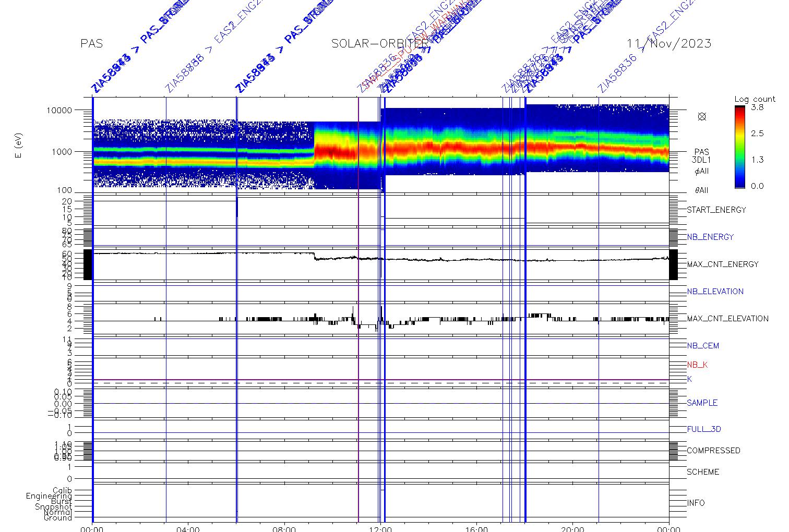The width and height of the screenshot is (789, 532).
Task: Click the 12:00 time axis tick
Action: (381, 529)
